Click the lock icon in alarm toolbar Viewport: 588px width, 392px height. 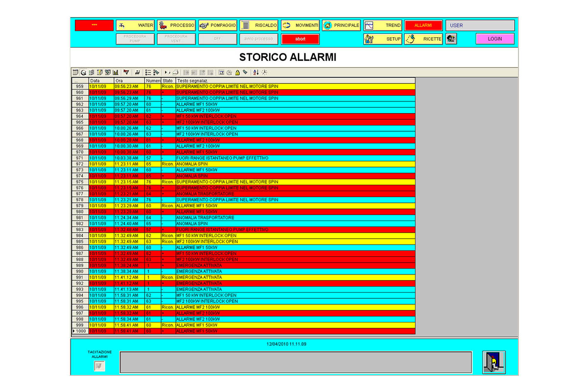point(237,73)
